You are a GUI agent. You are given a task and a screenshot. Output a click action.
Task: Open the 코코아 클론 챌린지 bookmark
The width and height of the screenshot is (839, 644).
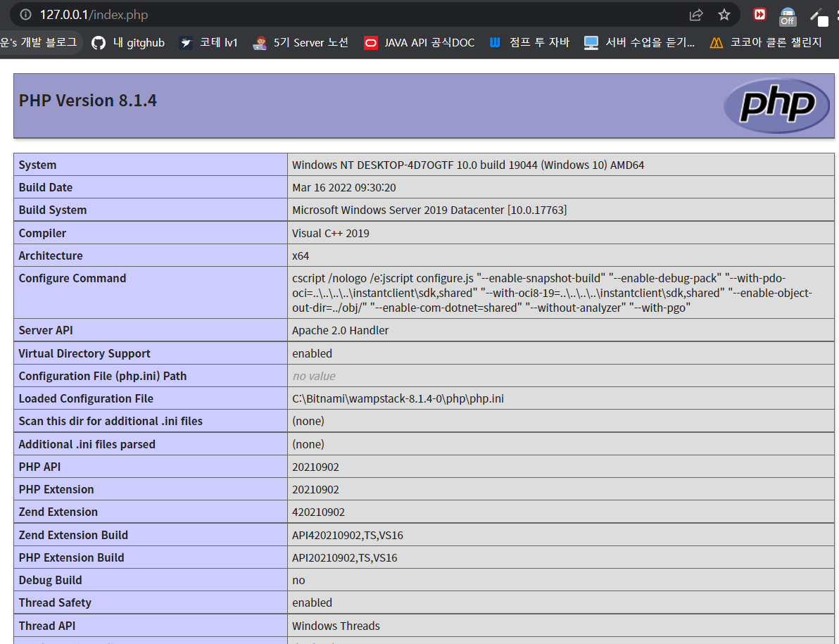click(x=766, y=43)
